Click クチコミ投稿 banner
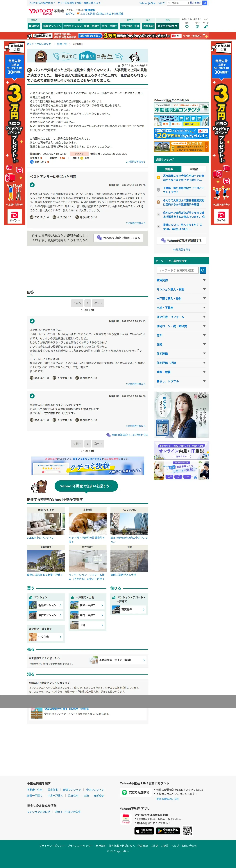The width and height of the screenshot is (236, 868). 88,466
